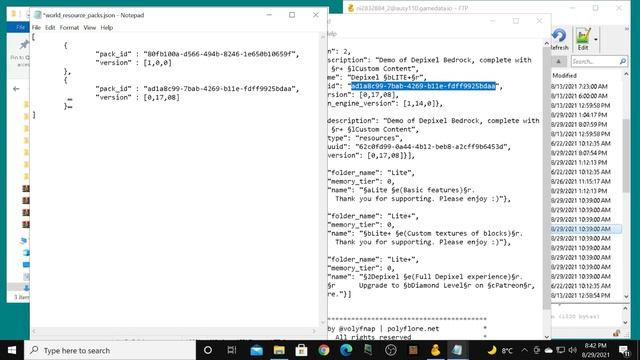Click the '@volyfnap | polyflore.net' line
The width and height of the screenshot is (640, 360).
pyautogui.click(x=384, y=329)
